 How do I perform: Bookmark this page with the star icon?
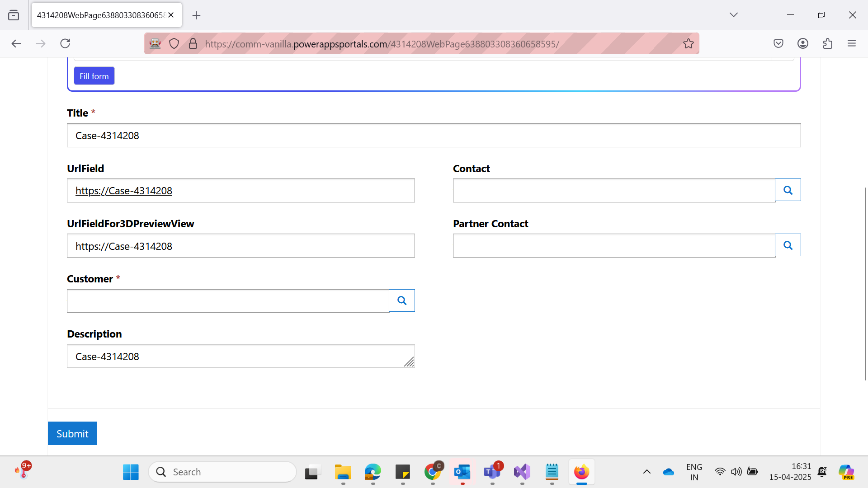point(688,43)
